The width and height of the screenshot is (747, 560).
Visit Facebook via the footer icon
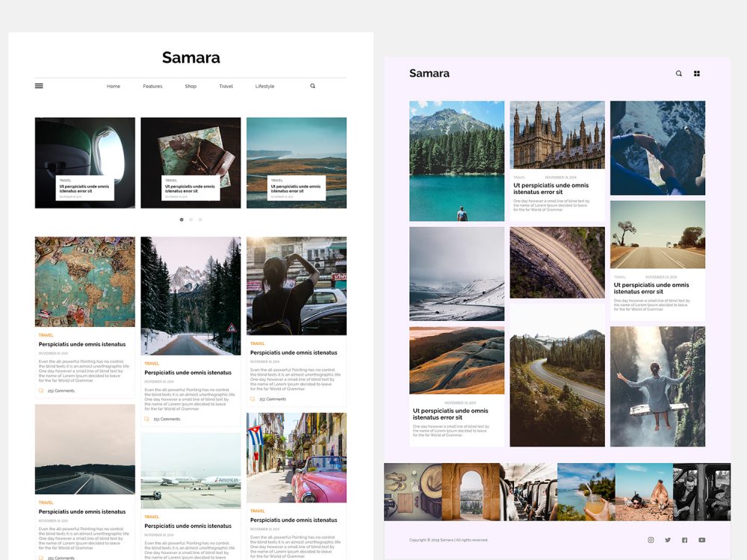click(684, 540)
